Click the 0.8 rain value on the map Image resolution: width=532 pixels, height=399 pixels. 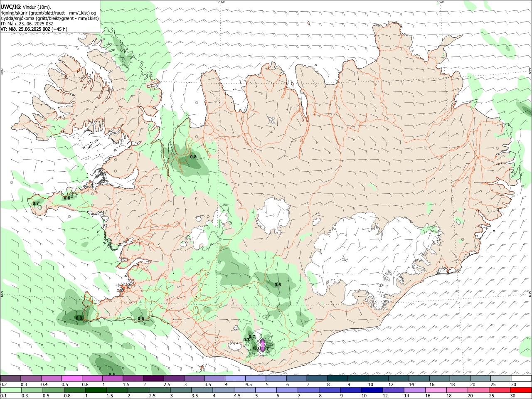(193, 157)
